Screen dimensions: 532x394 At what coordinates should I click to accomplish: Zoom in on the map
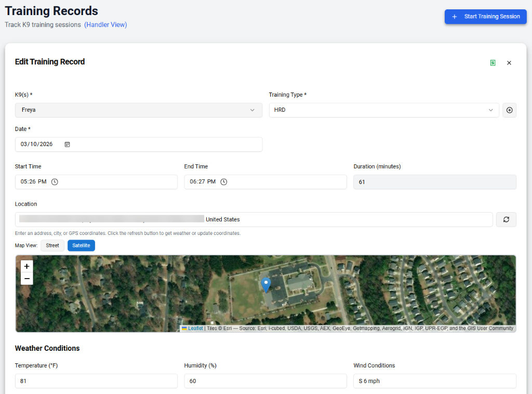coord(27,267)
